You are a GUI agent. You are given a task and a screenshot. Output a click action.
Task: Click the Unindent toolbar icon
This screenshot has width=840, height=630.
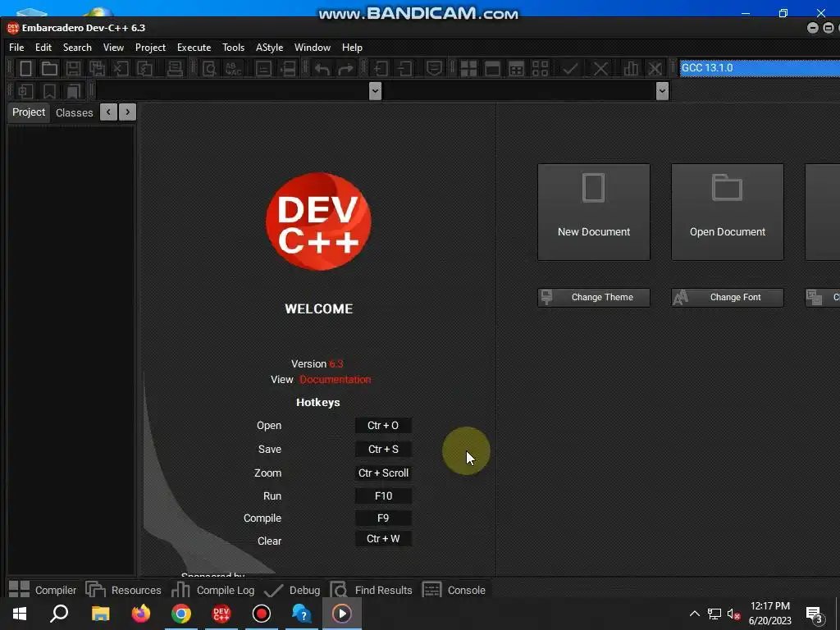tap(405, 68)
